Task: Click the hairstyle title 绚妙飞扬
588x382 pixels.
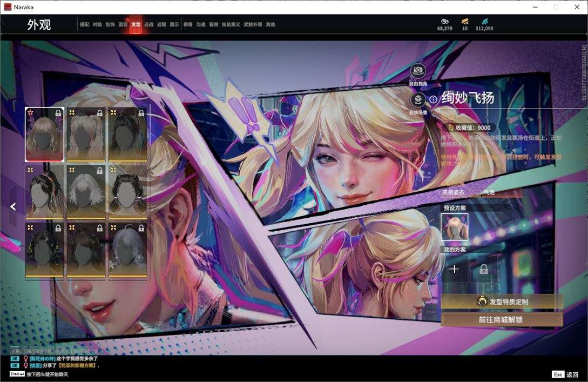Action: (x=468, y=98)
